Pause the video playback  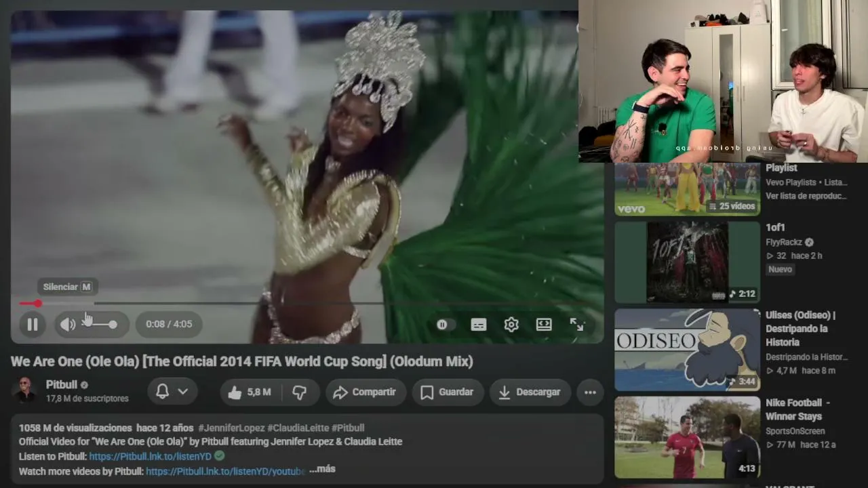point(33,324)
